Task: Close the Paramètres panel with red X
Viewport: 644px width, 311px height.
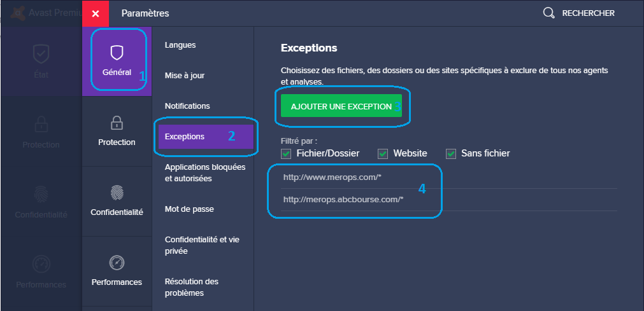Action: pyautogui.click(x=96, y=13)
